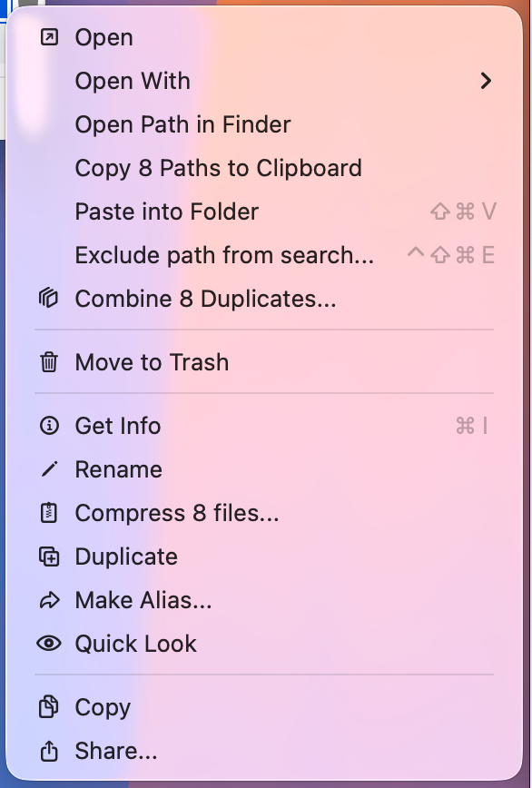Click Move to Trash
Viewport: 532px width, 788px height.
coord(152,362)
